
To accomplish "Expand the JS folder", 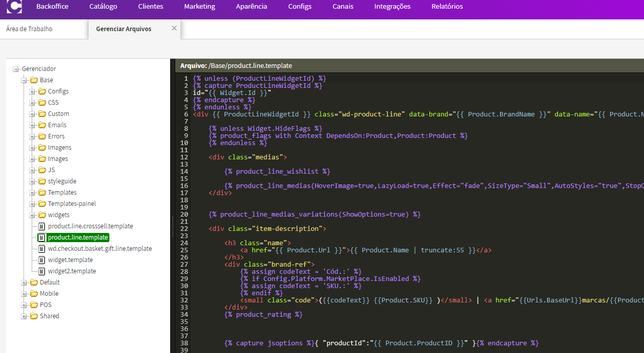I will (x=32, y=170).
